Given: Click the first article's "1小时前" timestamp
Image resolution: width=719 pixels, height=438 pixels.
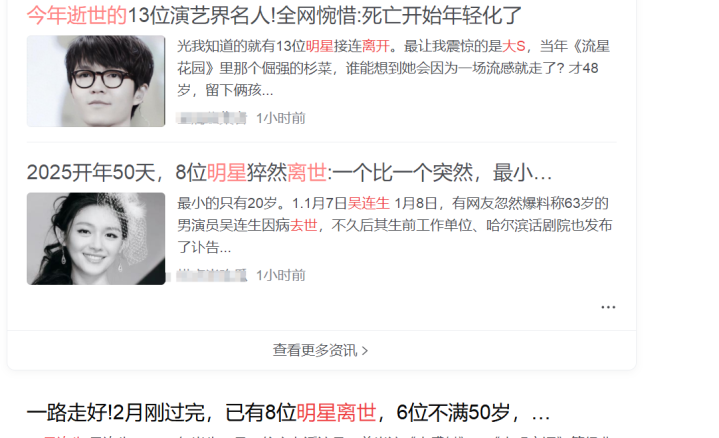Looking at the screenshot, I should click(281, 118).
